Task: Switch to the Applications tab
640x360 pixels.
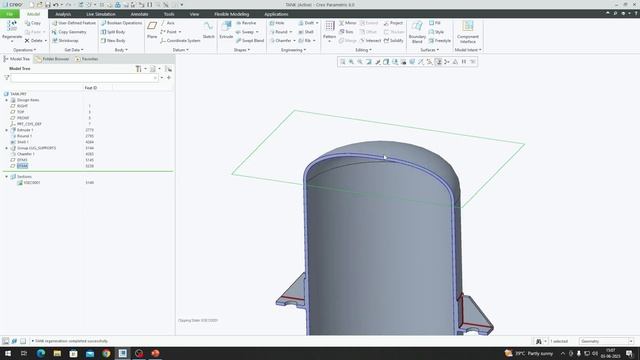Action: [x=276, y=14]
